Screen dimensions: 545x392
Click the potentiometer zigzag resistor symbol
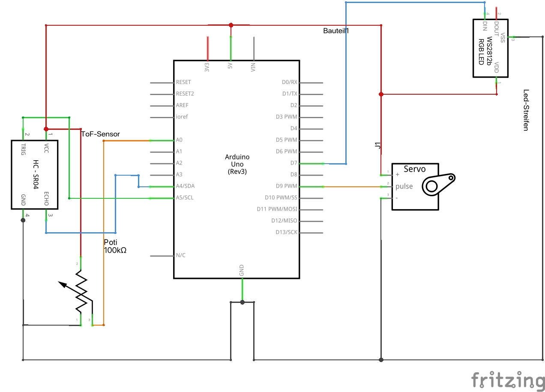[x=81, y=291]
